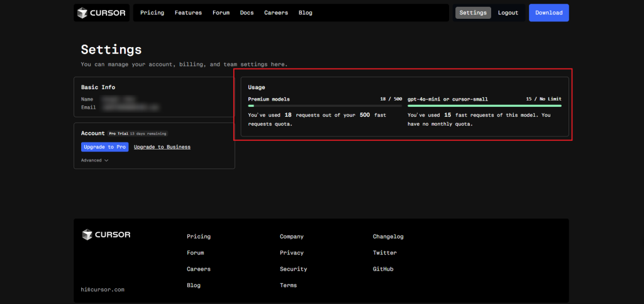Click the Premium models usage progress bar
This screenshot has height=304, width=644.
[x=325, y=106]
